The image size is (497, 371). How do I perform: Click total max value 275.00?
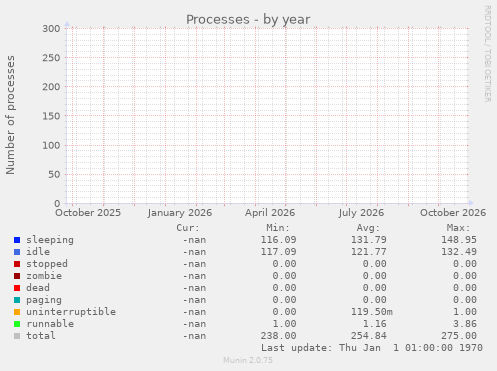tap(459, 336)
